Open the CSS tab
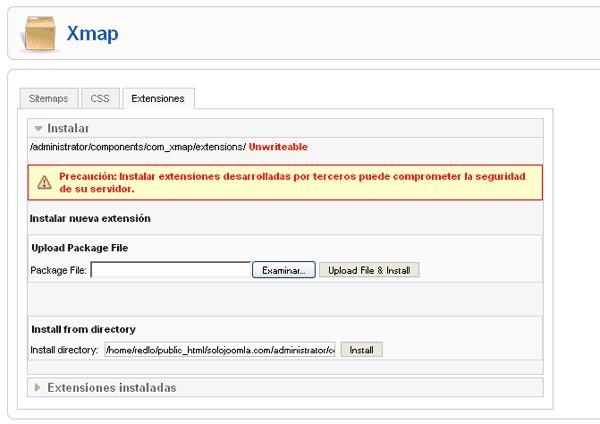600x424 pixels. point(100,98)
